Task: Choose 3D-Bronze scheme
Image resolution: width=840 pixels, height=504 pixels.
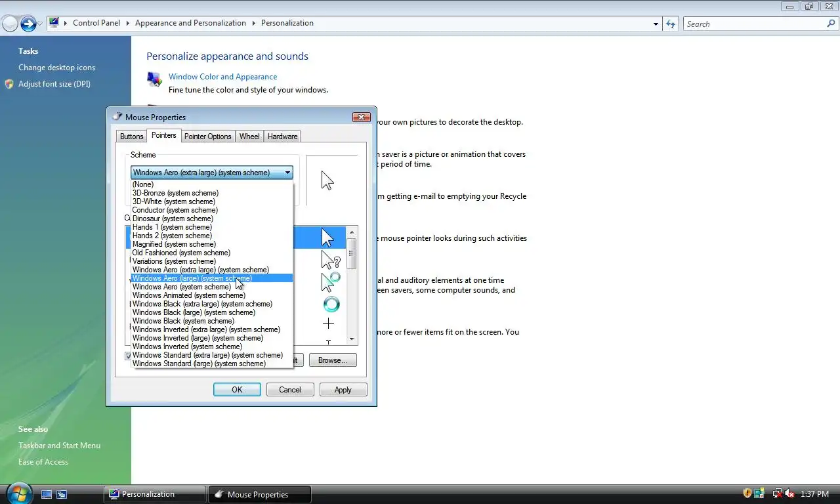Action: point(212,193)
